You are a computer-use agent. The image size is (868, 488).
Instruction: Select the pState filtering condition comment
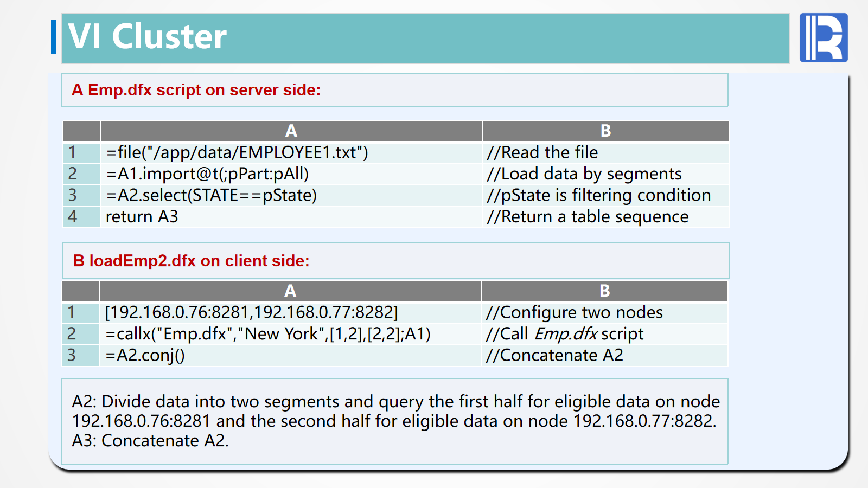(599, 195)
